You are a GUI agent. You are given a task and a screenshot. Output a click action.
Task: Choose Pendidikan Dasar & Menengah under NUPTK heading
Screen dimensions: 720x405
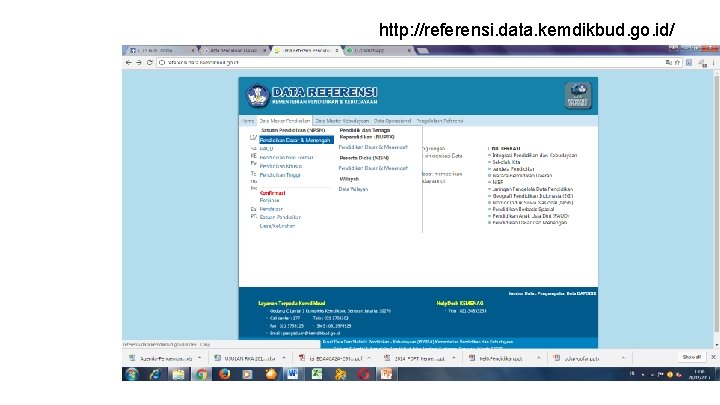coord(373,147)
